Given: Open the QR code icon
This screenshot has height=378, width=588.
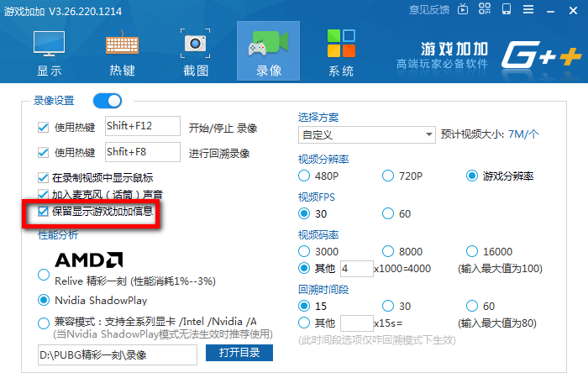Looking at the screenshot, I should pyautogui.click(x=485, y=9).
